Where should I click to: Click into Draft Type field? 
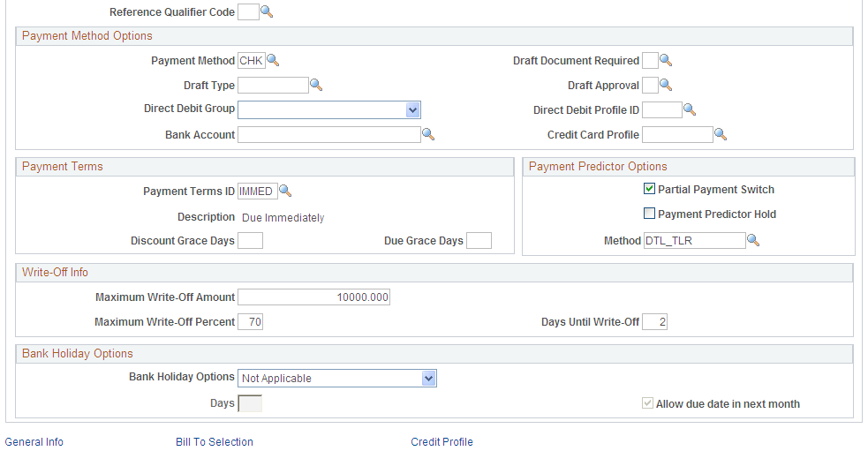(273, 85)
